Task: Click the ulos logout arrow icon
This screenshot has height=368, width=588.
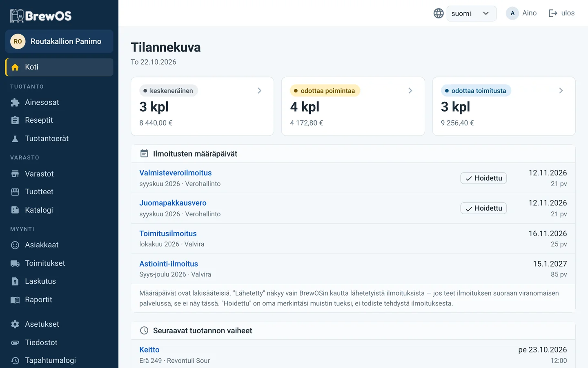Action: click(x=553, y=13)
